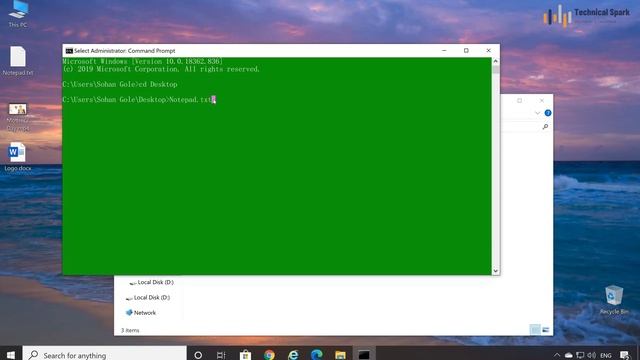Click the '3 items' status bar text
The height and width of the screenshot is (360, 640).
[130, 330]
